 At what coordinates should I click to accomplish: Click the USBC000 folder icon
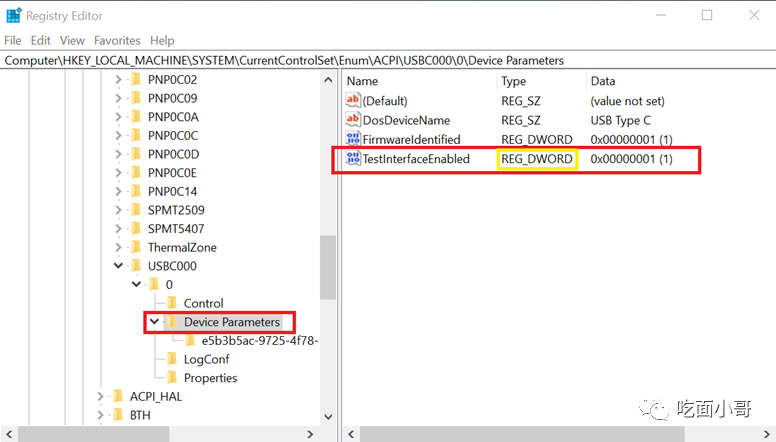136,266
